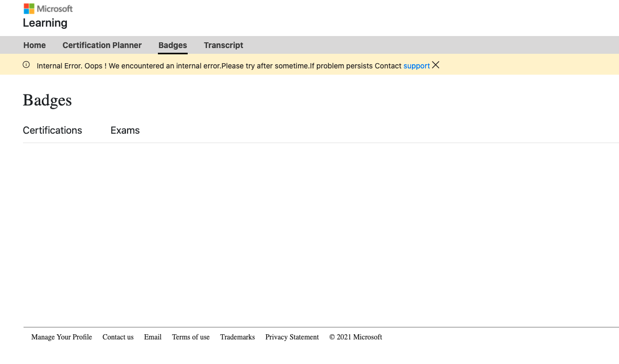
Task: Click the info icon in error banner
Action: click(x=26, y=65)
